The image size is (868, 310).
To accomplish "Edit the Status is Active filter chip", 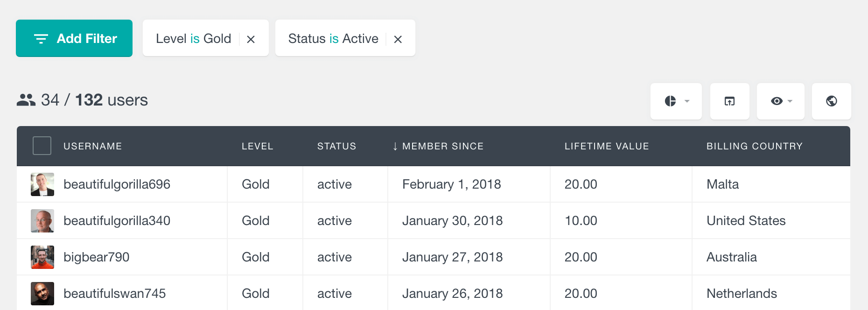I will [333, 38].
